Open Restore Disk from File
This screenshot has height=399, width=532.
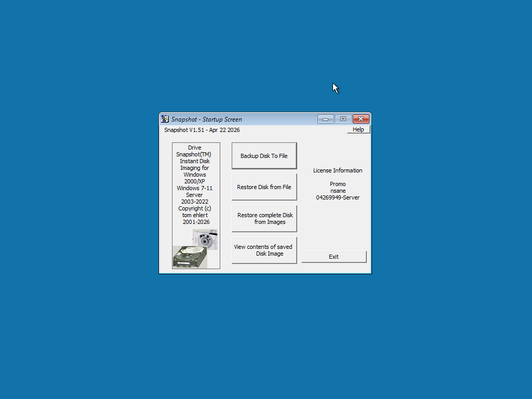point(264,187)
